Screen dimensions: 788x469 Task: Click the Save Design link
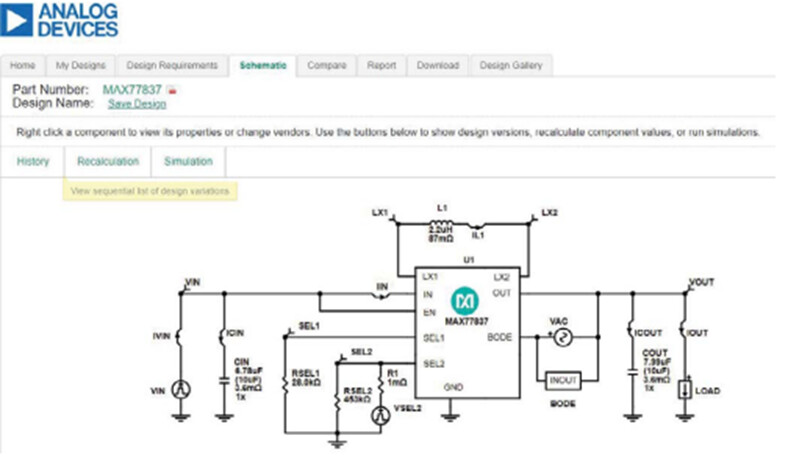pyautogui.click(x=137, y=104)
